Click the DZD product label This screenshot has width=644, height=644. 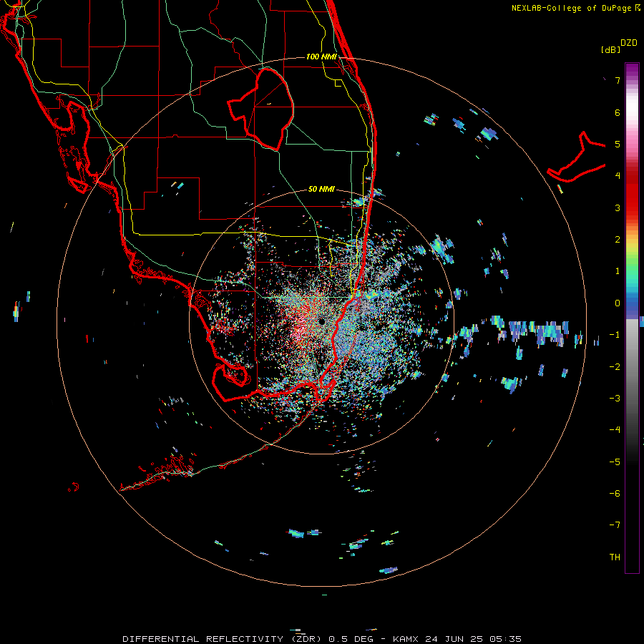point(629,43)
